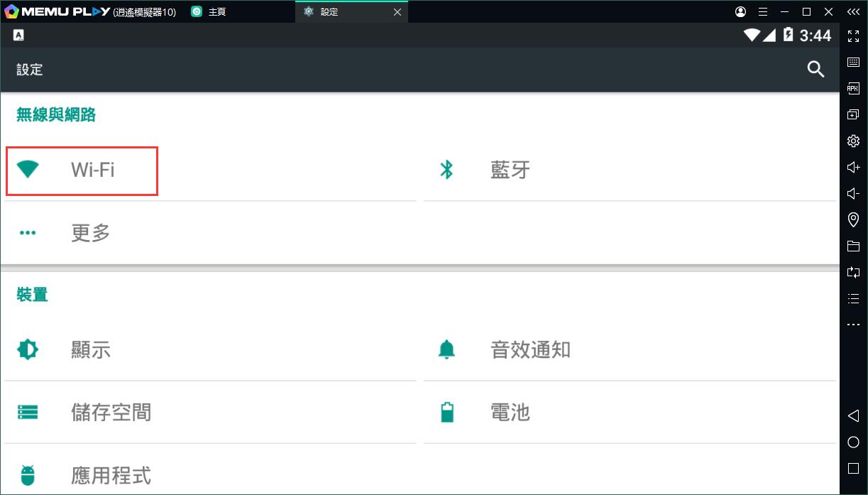Collapse the sidebar with the chevron arrows
Viewport: 868px width, 495px height.
853,11
